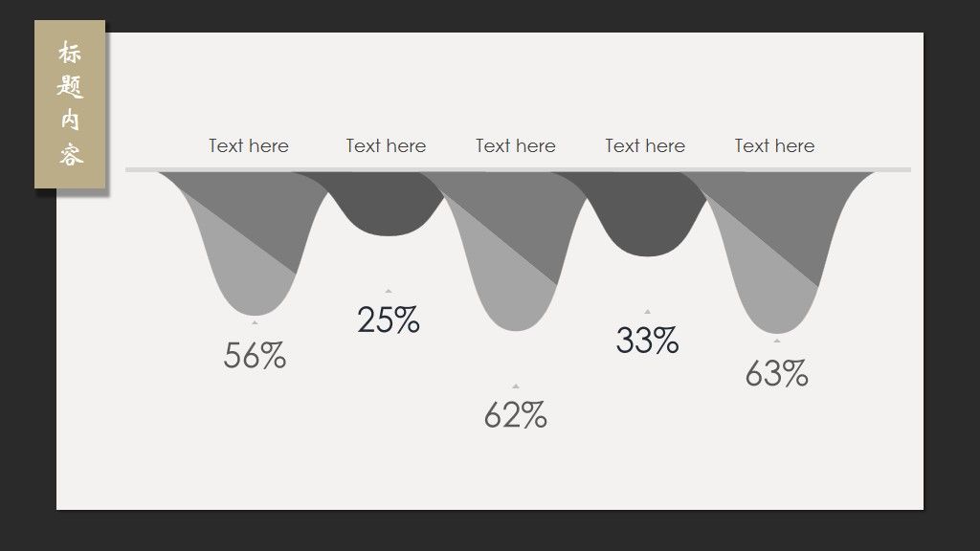
Task: Select the 33% percentage label
Action: [648, 341]
